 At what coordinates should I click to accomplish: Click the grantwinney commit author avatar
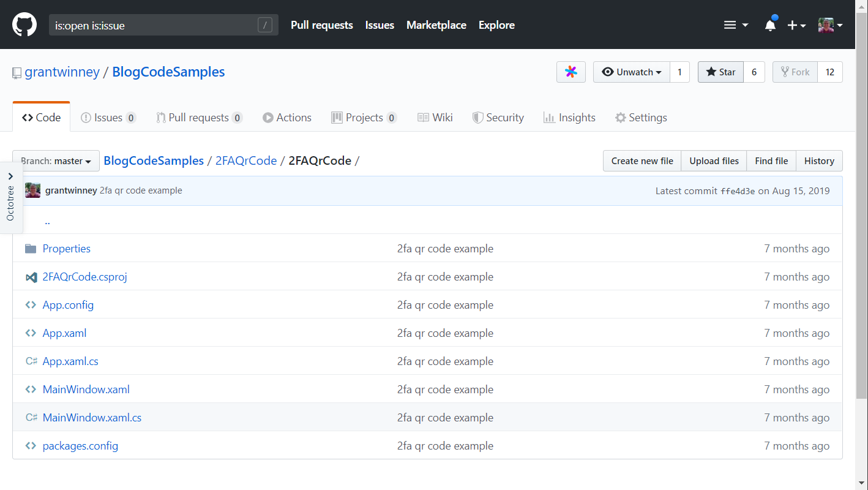(33, 190)
